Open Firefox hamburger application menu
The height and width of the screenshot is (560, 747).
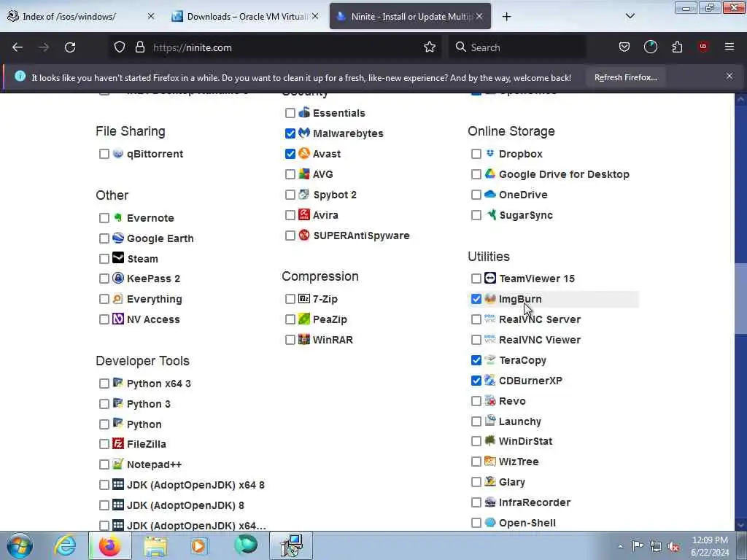[729, 47]
